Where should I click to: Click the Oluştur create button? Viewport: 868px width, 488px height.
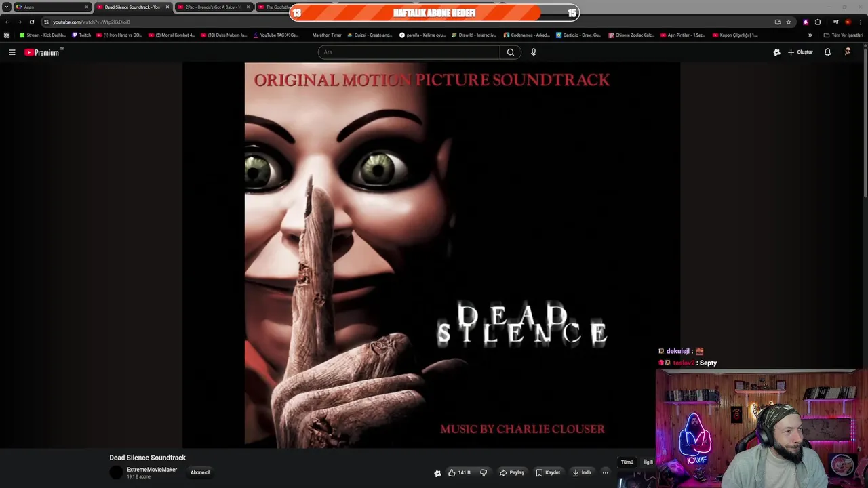click(800, 52)
